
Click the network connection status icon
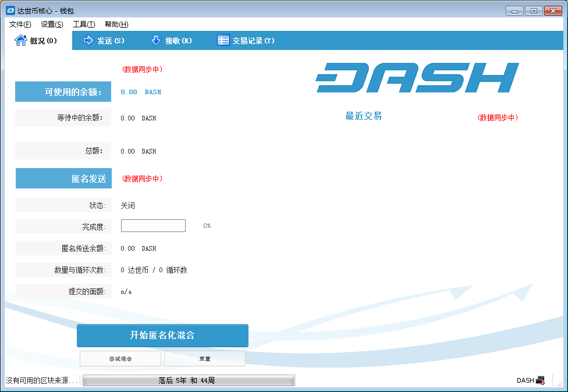(x=540, y=380)
